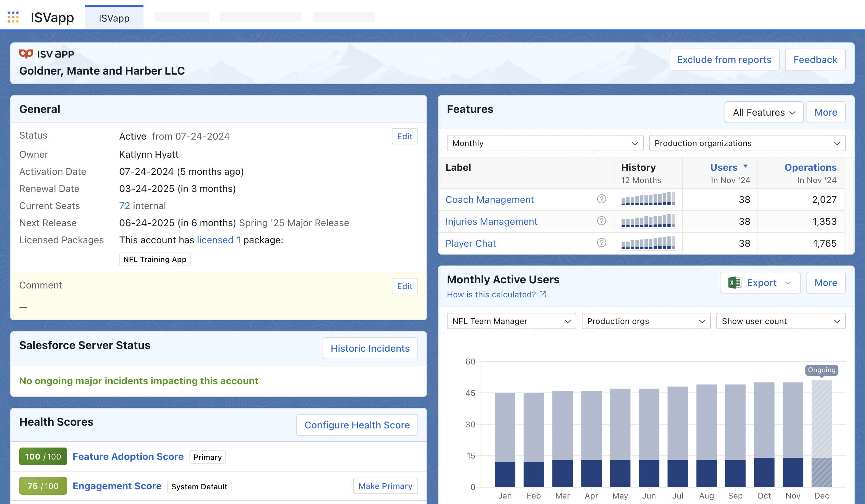
Task: Edit the Comment section
Action: point(405,286)
